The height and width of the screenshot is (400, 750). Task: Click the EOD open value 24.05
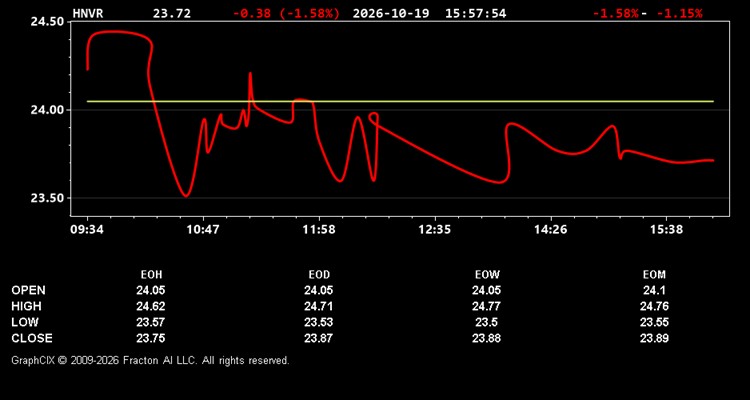point(319,290)
